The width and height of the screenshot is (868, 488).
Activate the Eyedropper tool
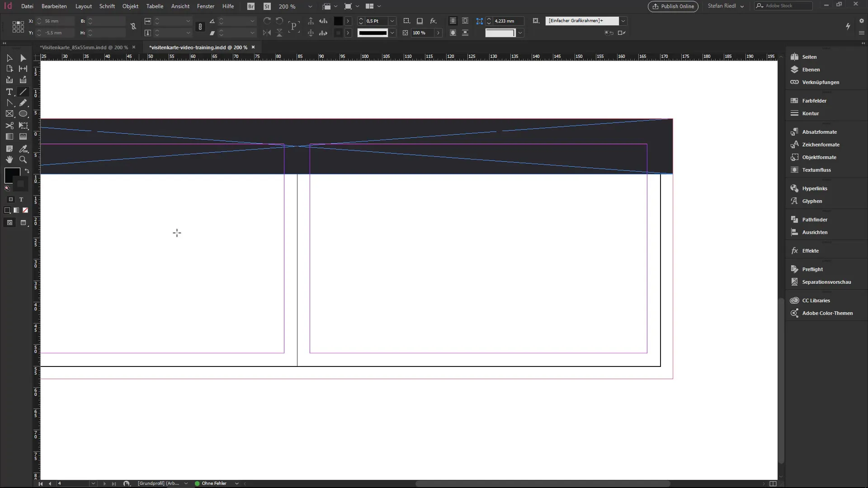point(23,149)
